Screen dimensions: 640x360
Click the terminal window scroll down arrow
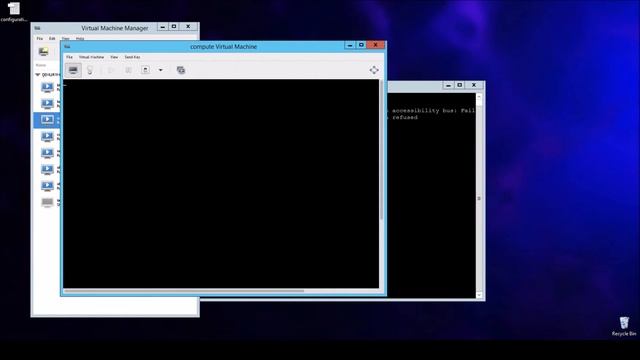point(479,295)
